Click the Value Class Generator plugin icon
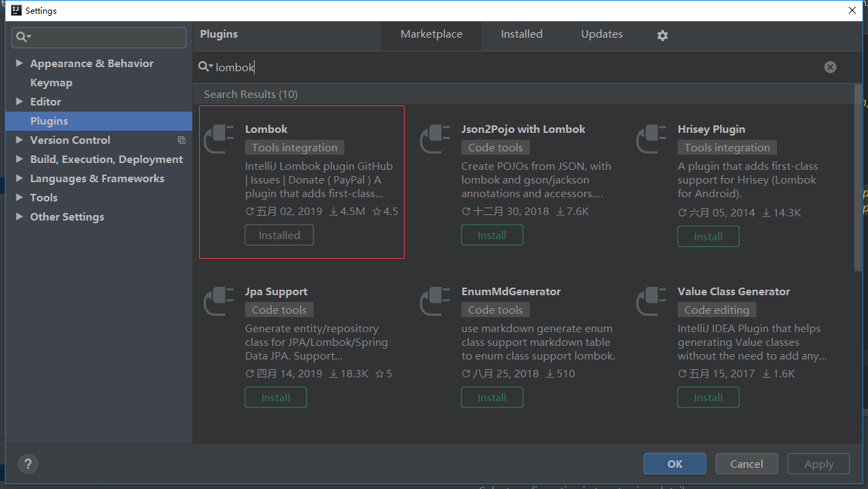The width and height of the screenshot is (868, 489). tap(652, 301)
